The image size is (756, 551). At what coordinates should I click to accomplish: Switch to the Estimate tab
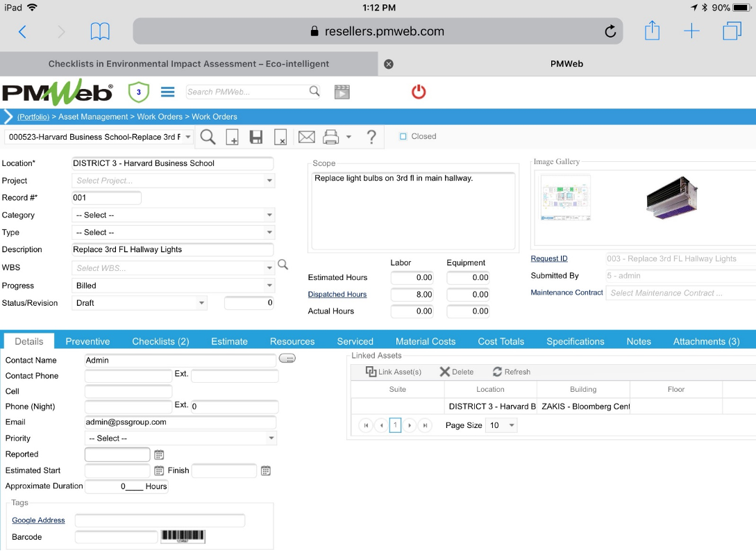[230, 342]
